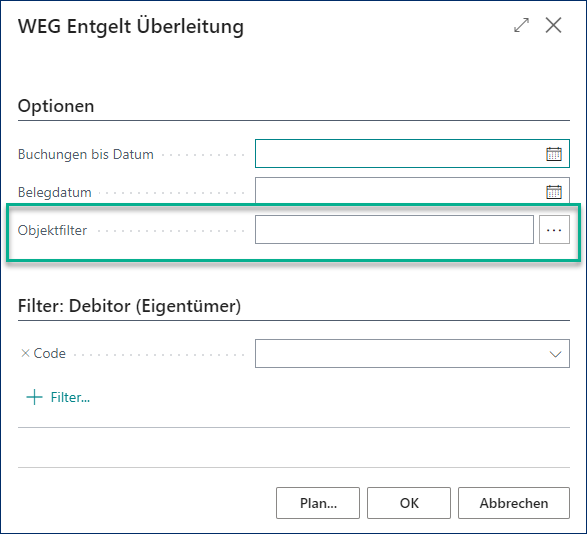Expand the dialog with the arrows icon
This screenshot has width=587, height=534.
click(521, 25)
